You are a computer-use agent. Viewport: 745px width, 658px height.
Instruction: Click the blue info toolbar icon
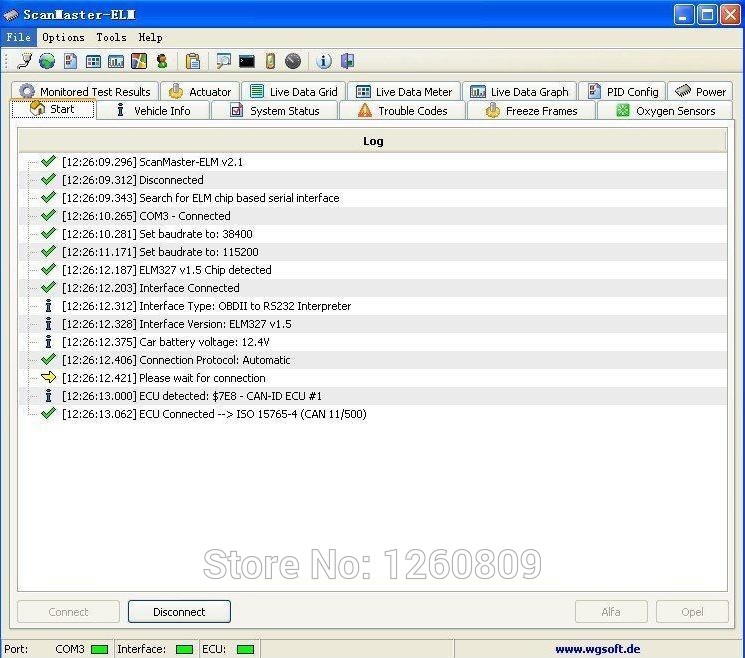pos(324,62)
